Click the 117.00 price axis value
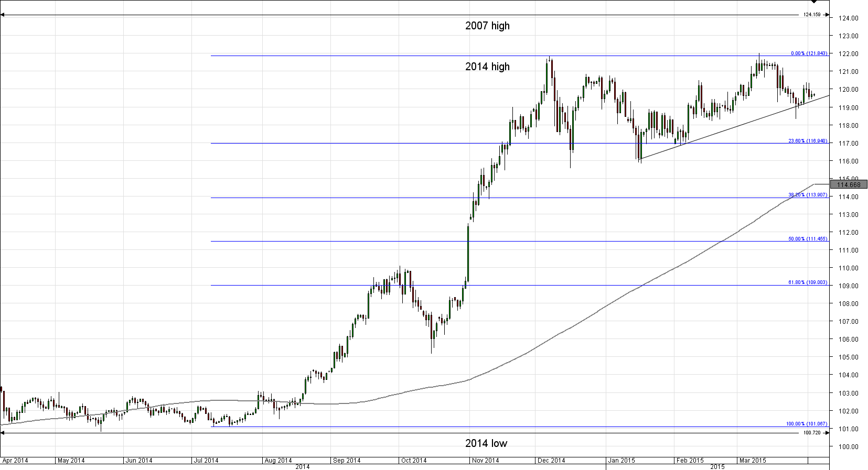Viewport: 868px width, 470px height. (x=848, y=144)
